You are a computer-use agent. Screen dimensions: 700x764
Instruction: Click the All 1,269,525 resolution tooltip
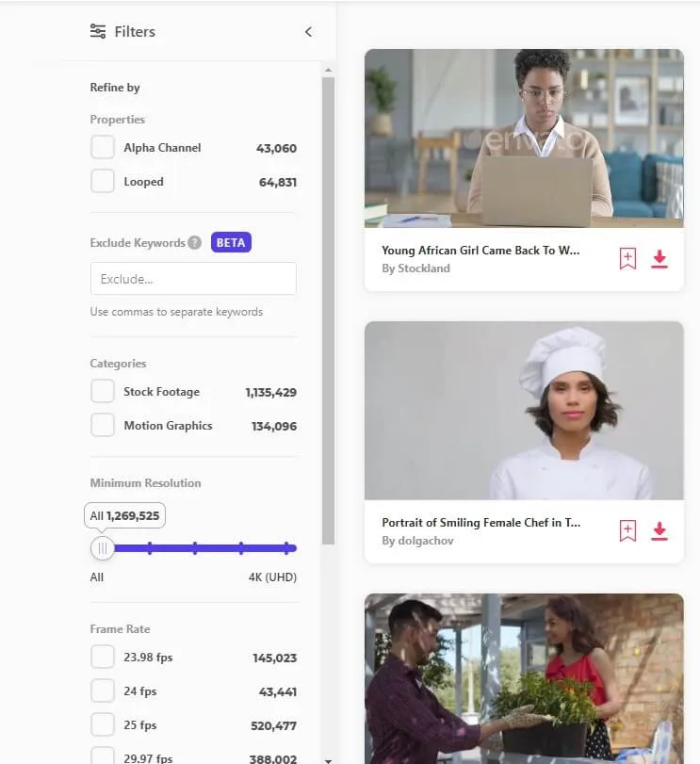[x=124, y=515]
